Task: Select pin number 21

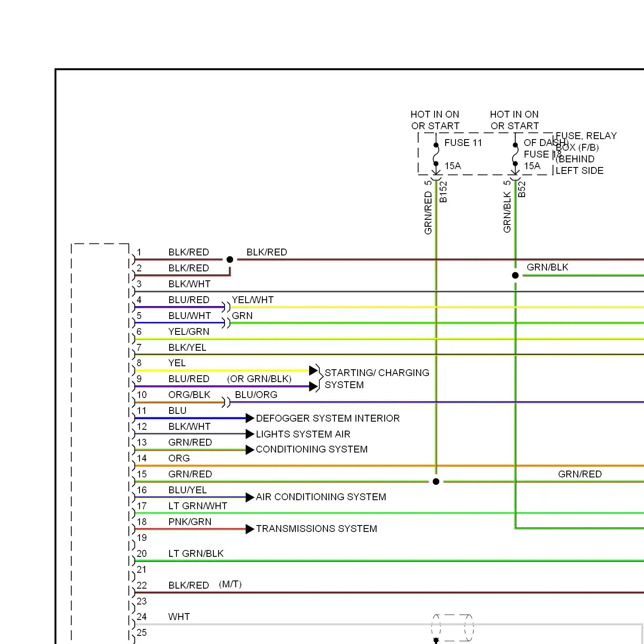Action: click(x=142, y=569)
